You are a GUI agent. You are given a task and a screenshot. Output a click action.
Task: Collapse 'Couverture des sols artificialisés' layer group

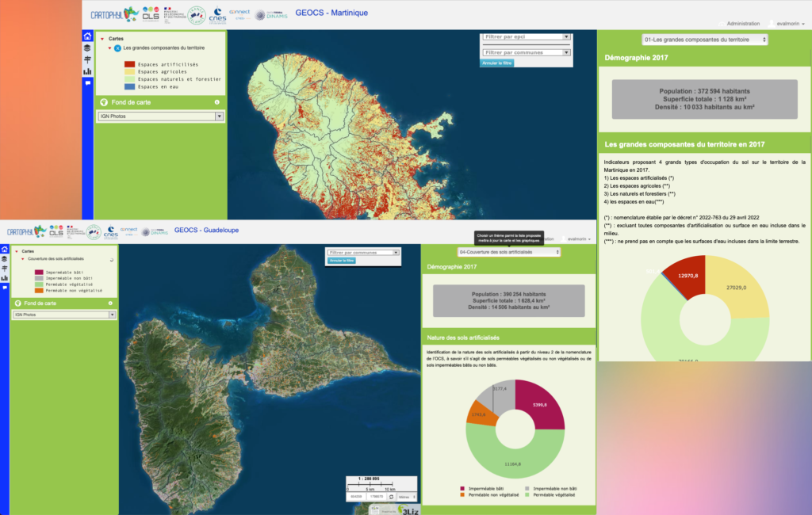pyautogui.click(x=23, y=259)
